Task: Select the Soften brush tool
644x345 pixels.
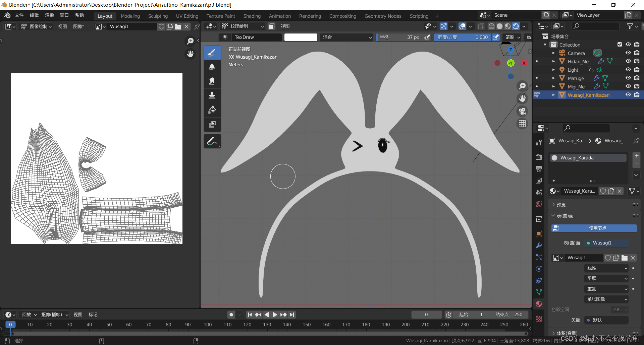Action: (212, 67)
